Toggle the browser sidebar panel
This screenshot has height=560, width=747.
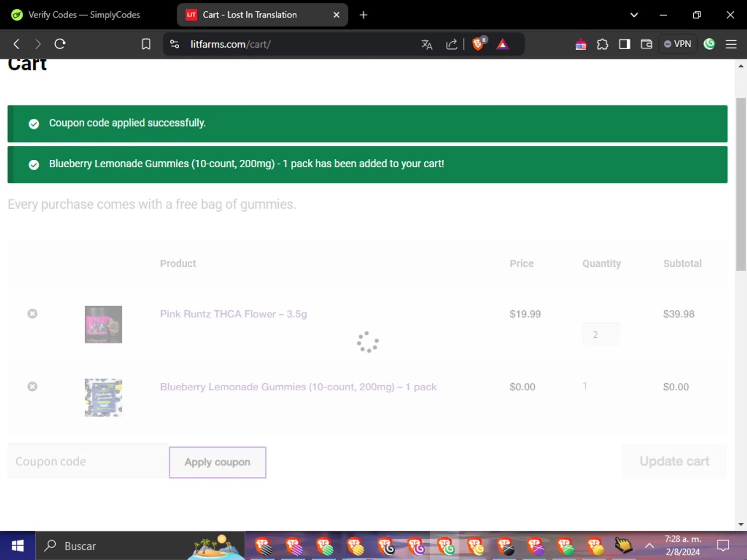point(624,44)
